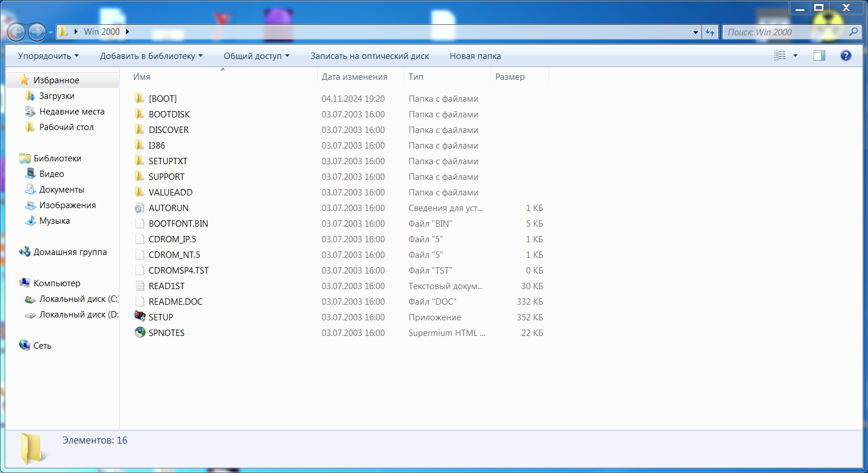Select the SETUP file name text
Viewport: 868px width, 473px height.
coord(161,317)
